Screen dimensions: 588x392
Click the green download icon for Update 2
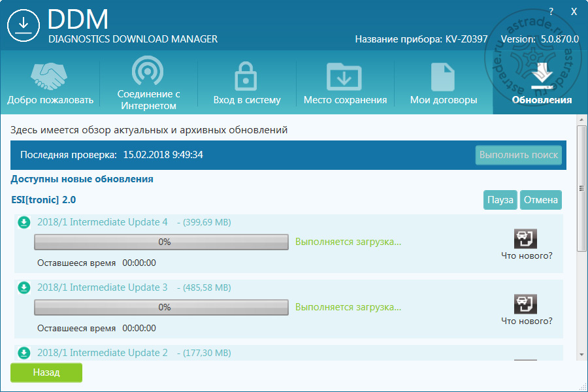(x=24, y=353)
